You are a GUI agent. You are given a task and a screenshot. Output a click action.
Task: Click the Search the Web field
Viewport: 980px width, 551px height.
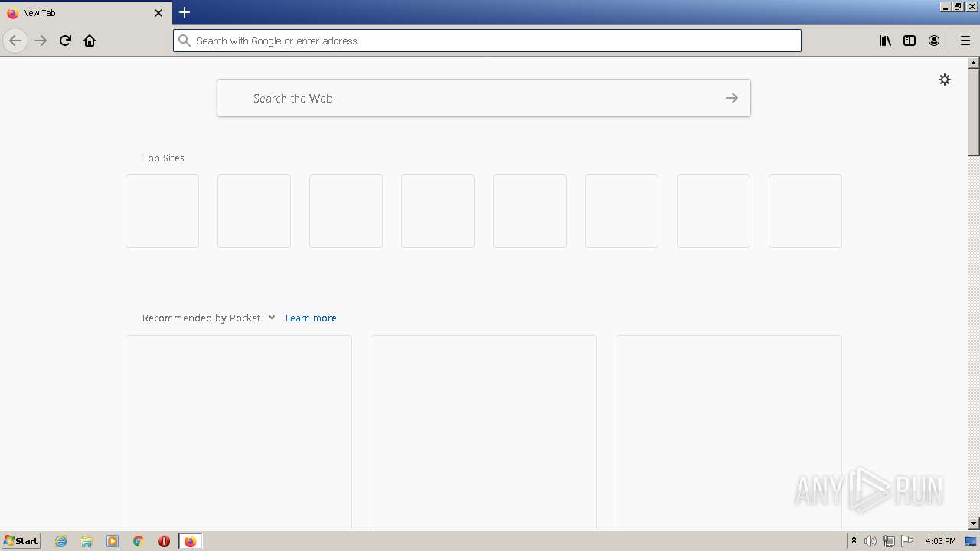pyautogui.click(x=484, y=98)
